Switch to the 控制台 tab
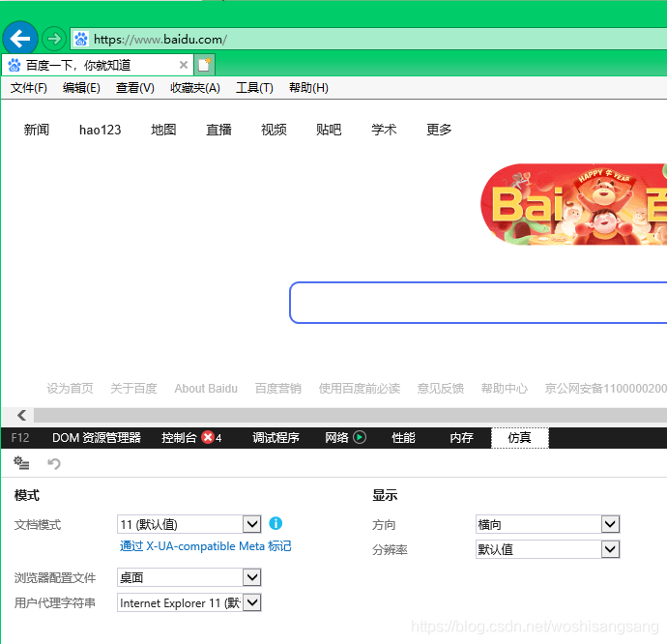Screen dimensions: 667x644 coord(179,438)
